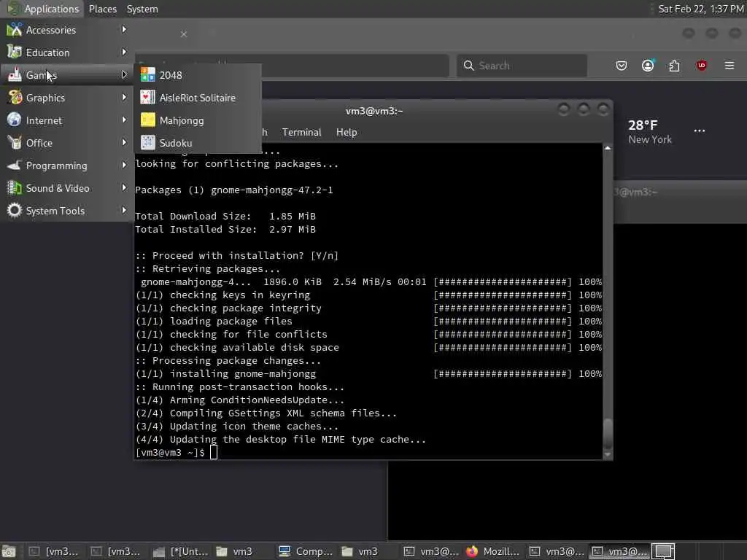Click the 'Total Download Size: 1.85 MiB' line
Viewport: 747px width, 560px height.
pyautogui.click(x=225, y=216)
